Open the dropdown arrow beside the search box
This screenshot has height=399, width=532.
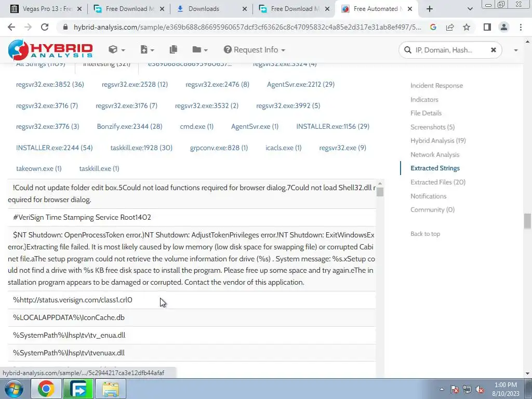pyautogui.click(x=516, y=50)
